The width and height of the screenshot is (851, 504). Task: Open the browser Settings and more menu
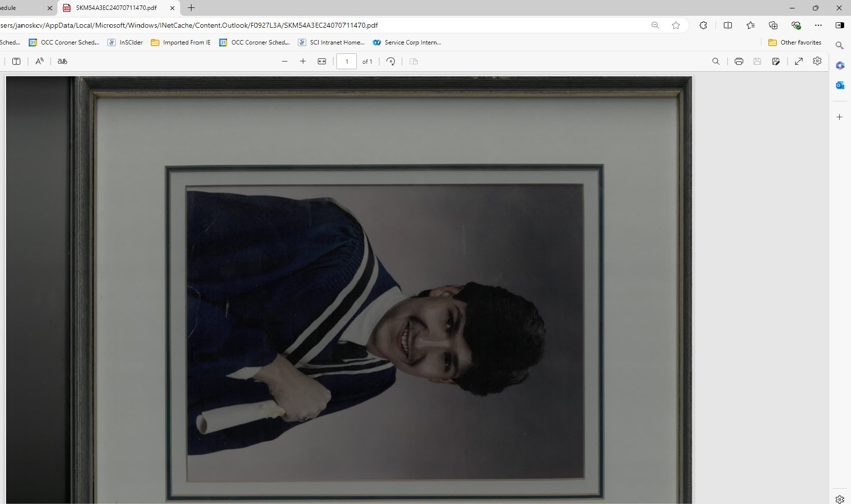pos(818,25)
